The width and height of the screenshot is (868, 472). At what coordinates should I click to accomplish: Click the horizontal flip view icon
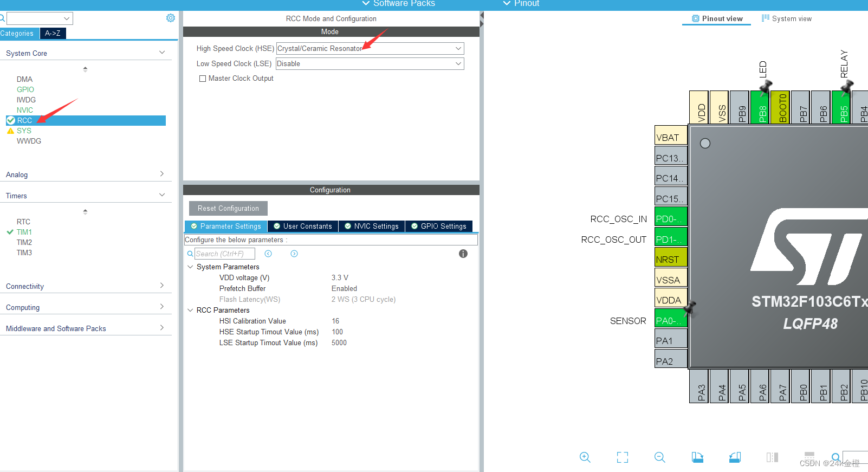click(772, 457)
